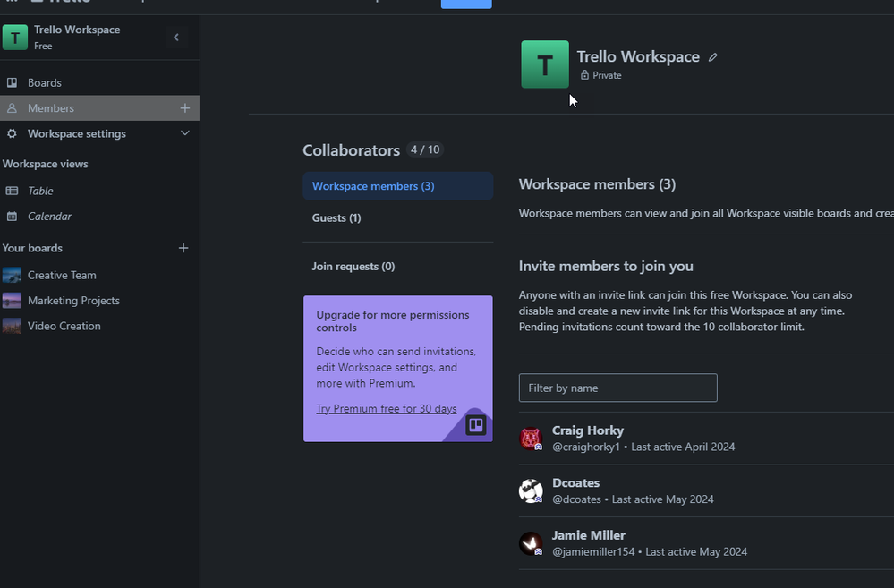This screenshot has height=588, width=894.
Task: Click the blue button in top bar
Action: tap(466, 4)
